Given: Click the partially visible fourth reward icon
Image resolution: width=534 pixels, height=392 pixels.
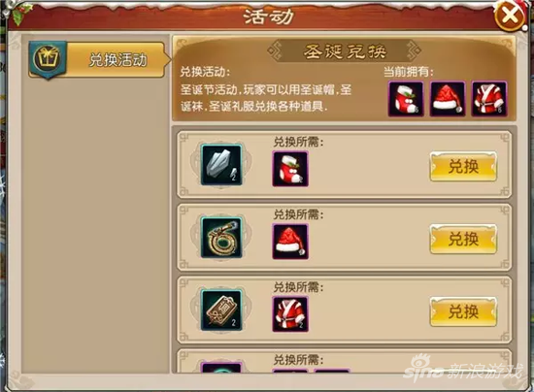Looking at the screenshot, I should (x=221, y=368).
